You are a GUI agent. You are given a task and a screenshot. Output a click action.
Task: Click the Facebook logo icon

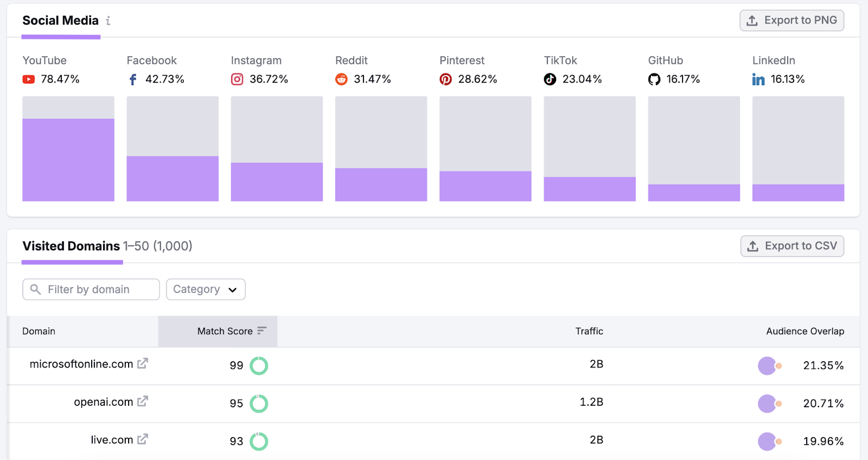coord(133,80)
